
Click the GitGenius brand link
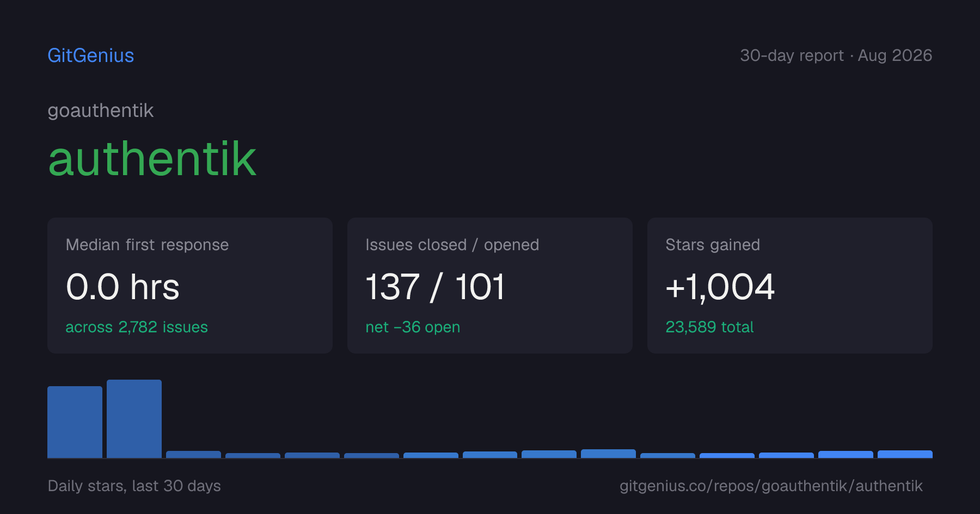pyautogui.click(x=91, y=55)
